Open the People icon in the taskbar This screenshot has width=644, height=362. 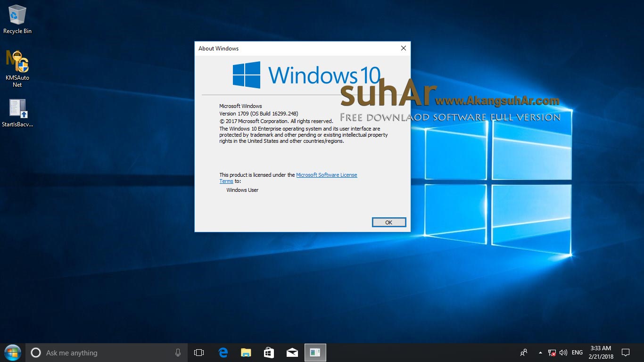coord(524,353)
